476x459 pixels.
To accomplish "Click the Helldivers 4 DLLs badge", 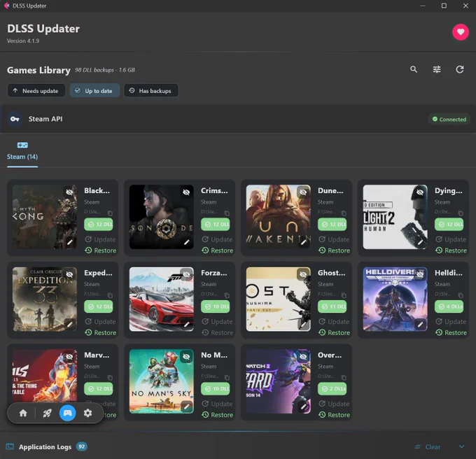I will [449, 306].
